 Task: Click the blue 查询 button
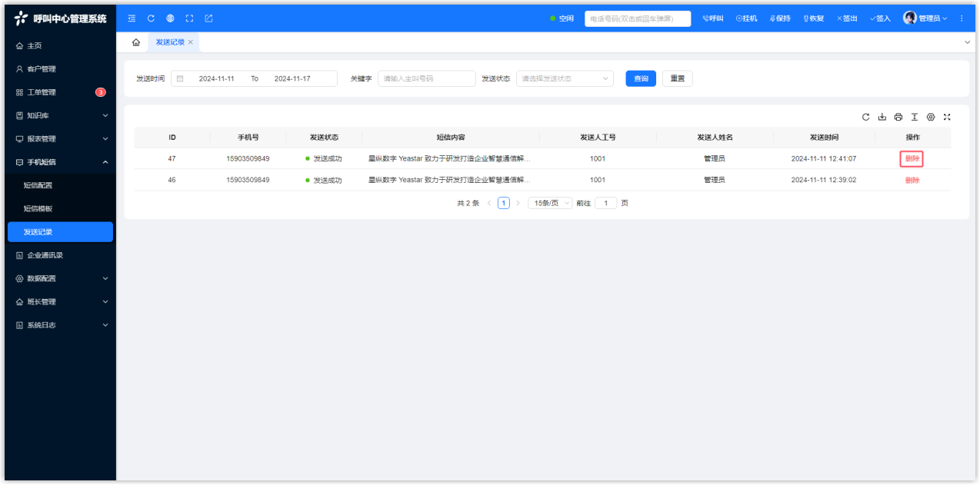(640, 78)
